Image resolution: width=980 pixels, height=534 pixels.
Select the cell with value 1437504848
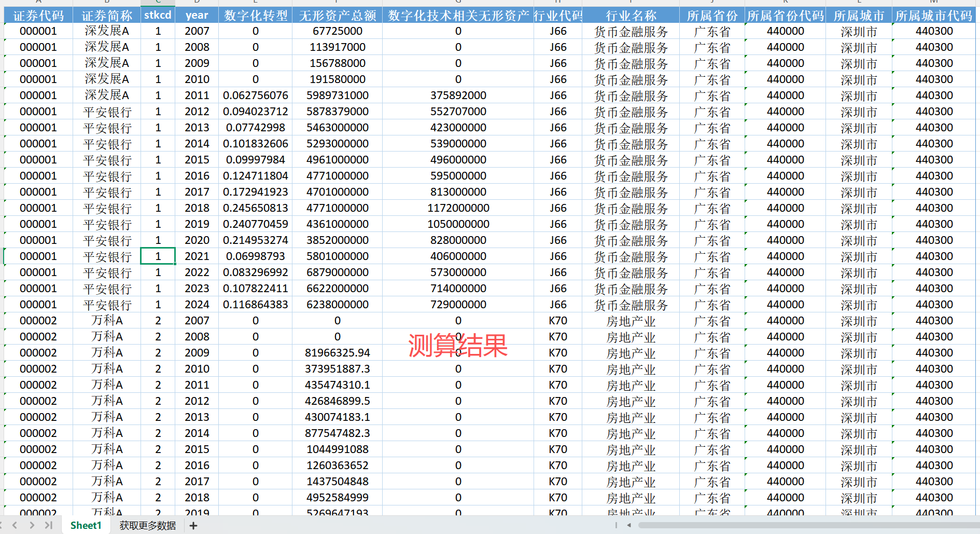tap(338, 482)
